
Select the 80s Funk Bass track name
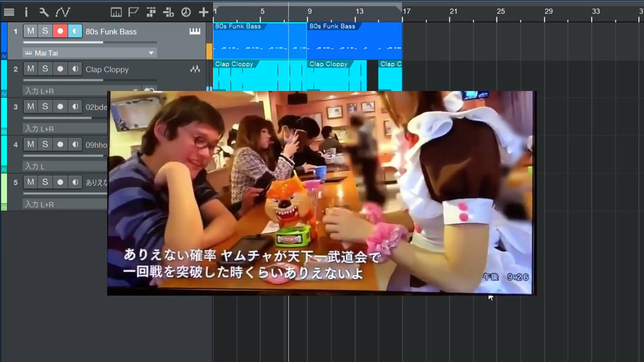[x=111, y=32]
